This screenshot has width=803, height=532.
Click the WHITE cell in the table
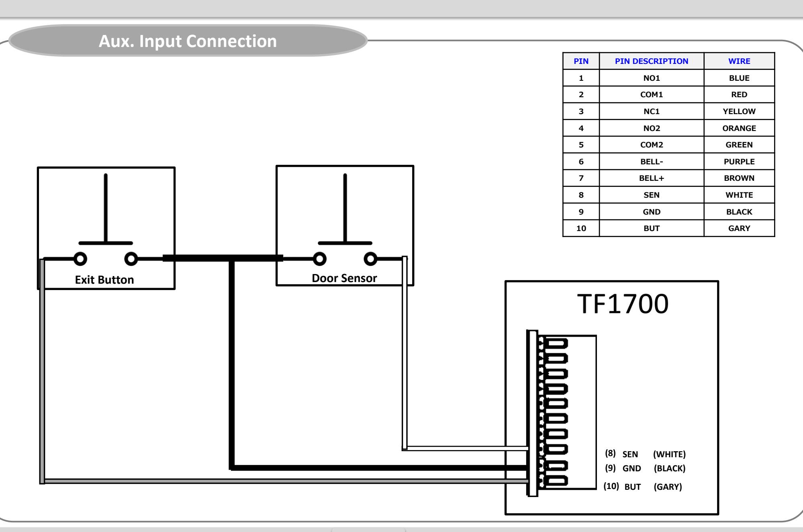739,195
